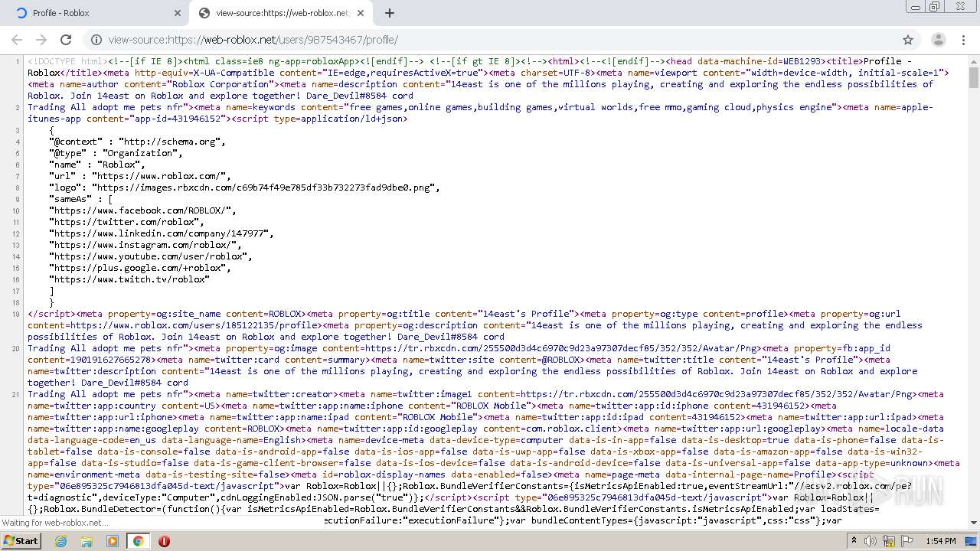Click the "sameAs" : [ line
This screenshot has height=551, width=980.
click(x=80, y=199)
